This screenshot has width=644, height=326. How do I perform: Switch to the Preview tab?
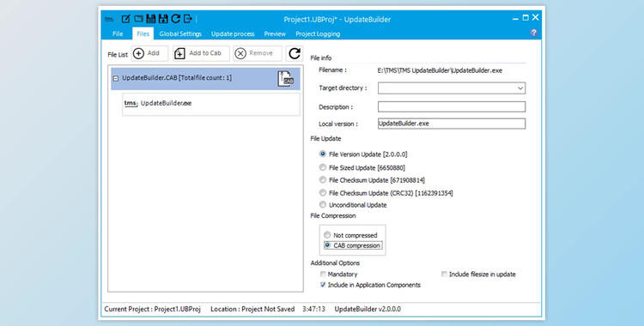tap(275, 33)
